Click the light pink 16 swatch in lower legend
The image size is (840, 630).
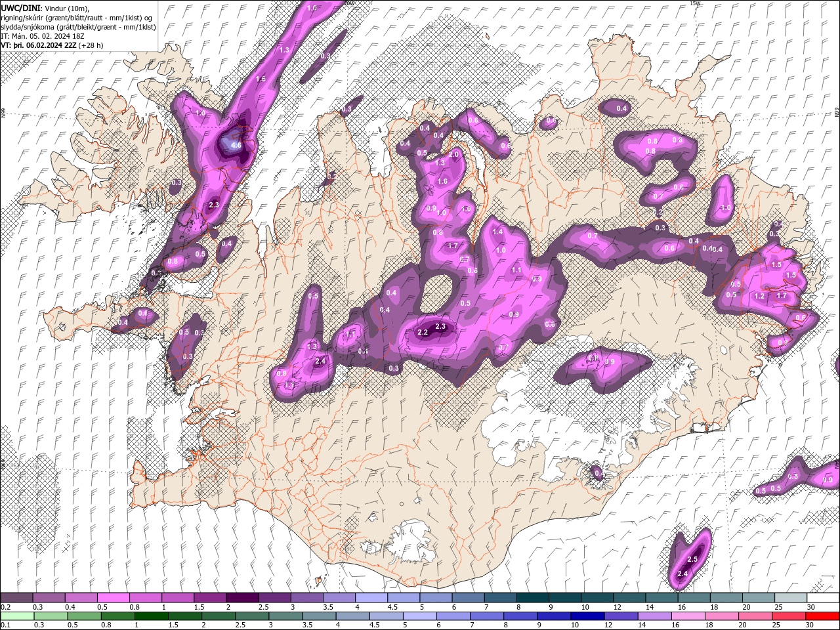(688, 616)
